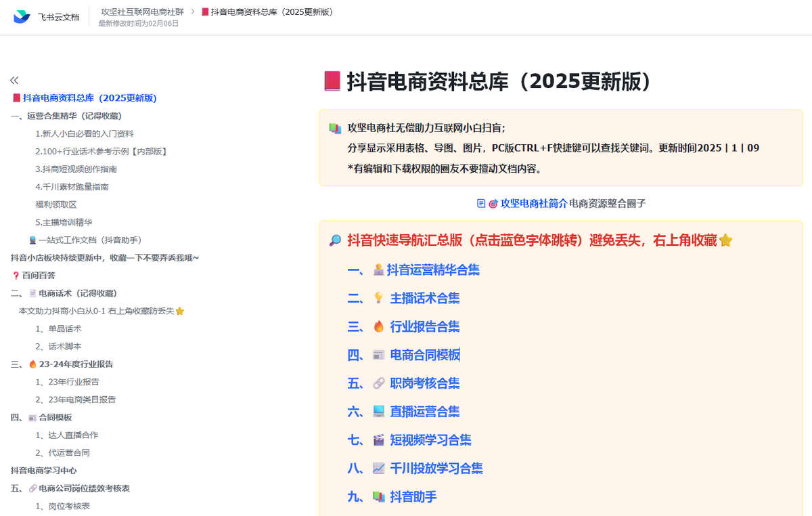Go to 千川投放学习合集
Screen dimensions: 812x516
[436, 469]
